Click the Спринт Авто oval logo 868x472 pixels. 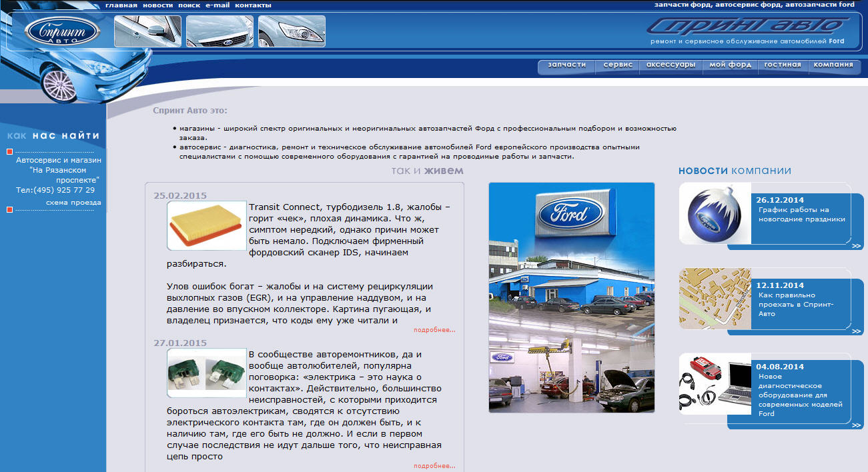[x=63, y=32]
